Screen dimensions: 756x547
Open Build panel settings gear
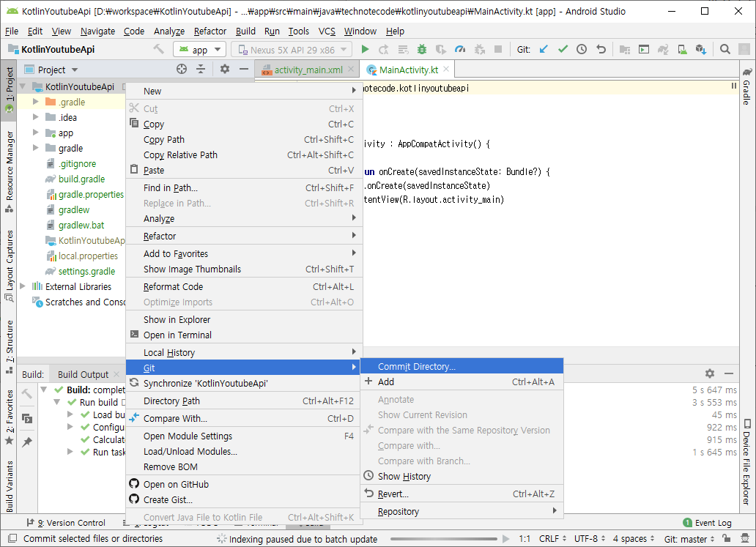click(x=710, y=373)
